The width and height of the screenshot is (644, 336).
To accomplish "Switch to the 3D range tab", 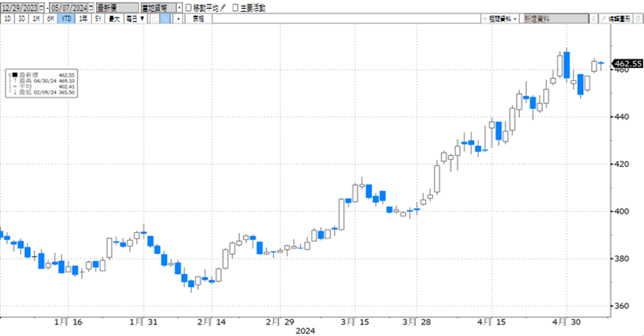I will (21, 19).
